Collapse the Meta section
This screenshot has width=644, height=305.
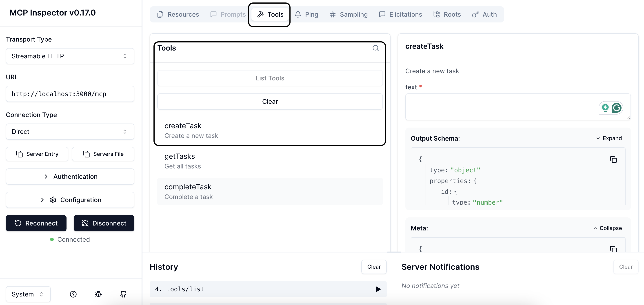[608, 228]
